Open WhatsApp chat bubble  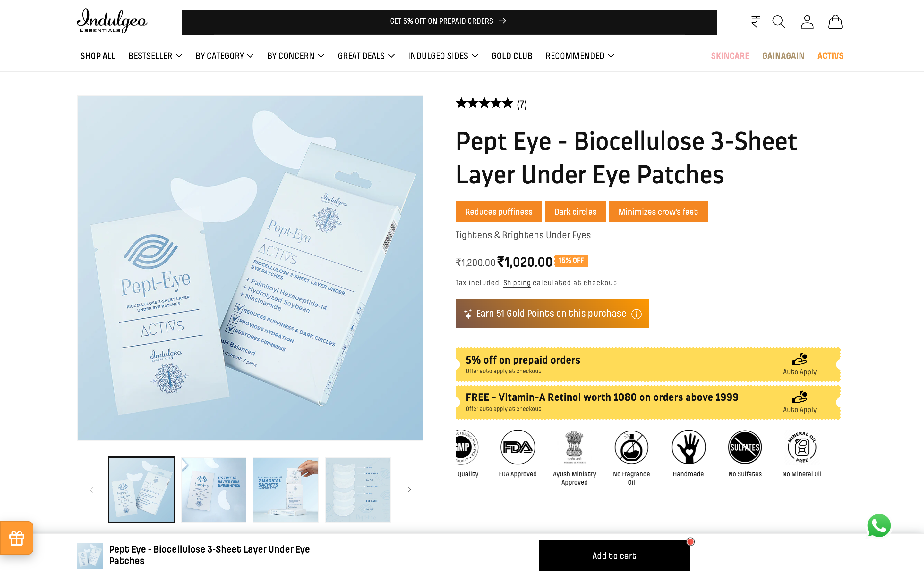coord(879,525)
